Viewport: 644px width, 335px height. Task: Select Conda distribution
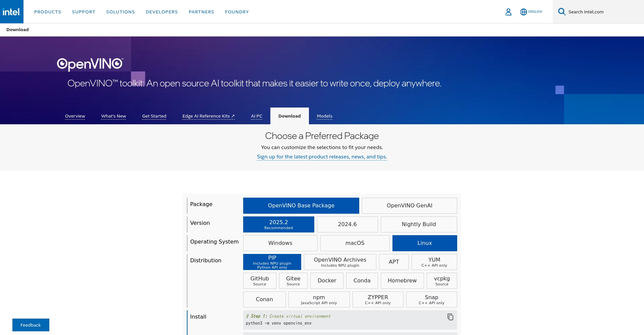coord(362,281)
